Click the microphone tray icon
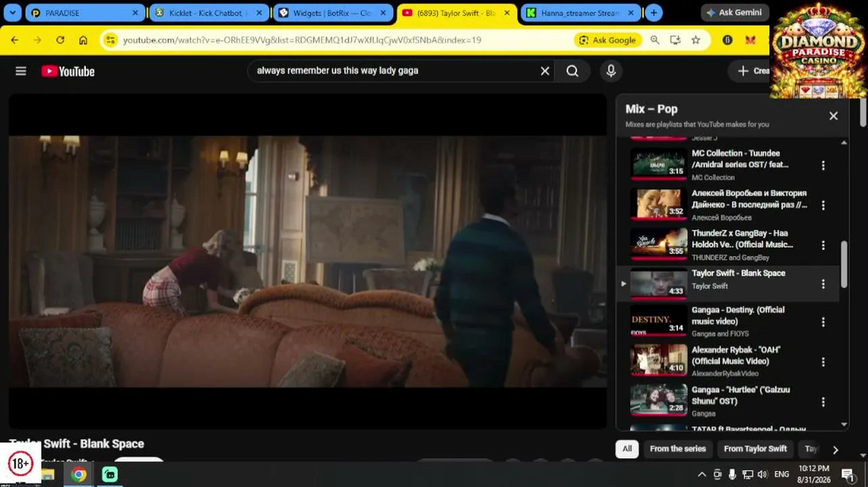The height and width of the screenshot is (487, 868). click(x=732, y=474)
